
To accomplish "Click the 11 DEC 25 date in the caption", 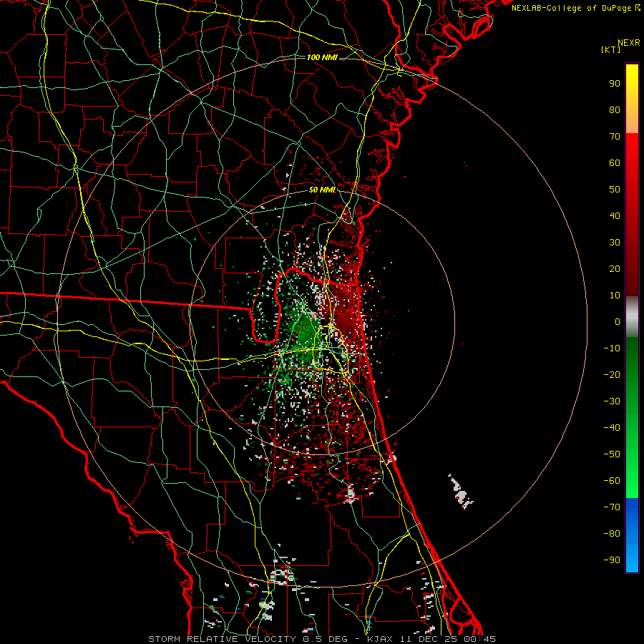I will coord(427,639).
